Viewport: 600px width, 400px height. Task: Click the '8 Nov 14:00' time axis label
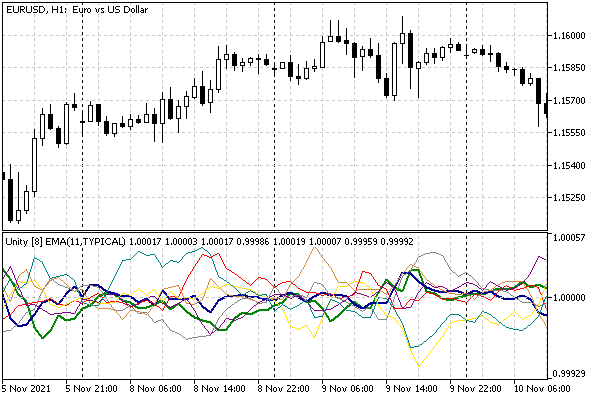pyautogui.click(x=219, y=389)
